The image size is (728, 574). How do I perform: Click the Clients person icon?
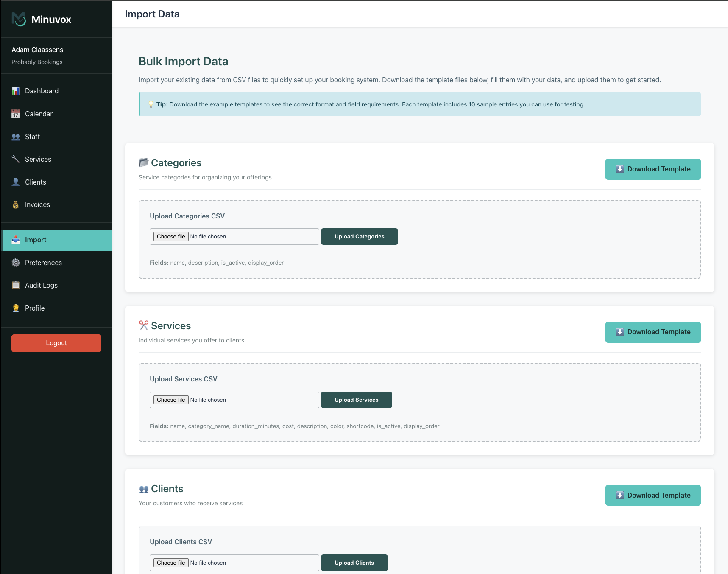tap(16, 182)
